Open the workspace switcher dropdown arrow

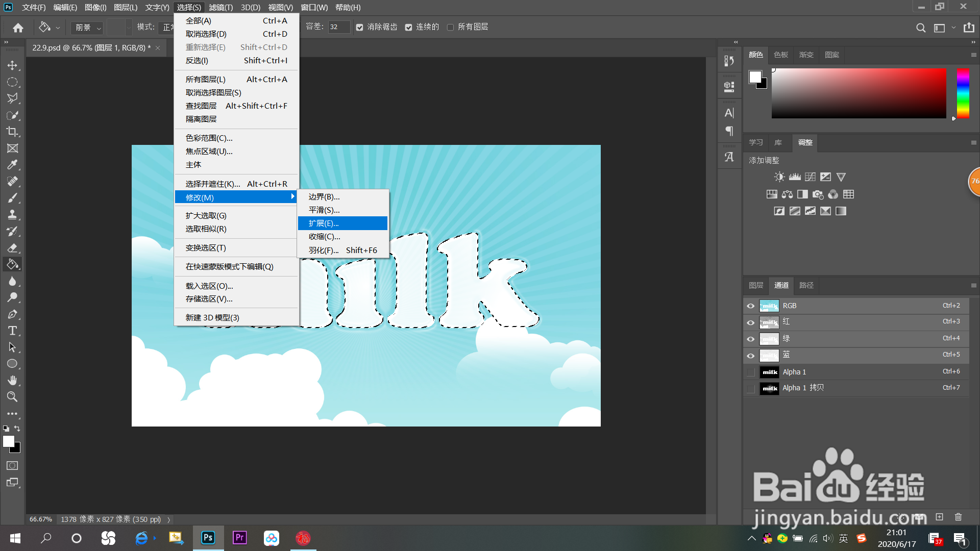coord(953,28)
